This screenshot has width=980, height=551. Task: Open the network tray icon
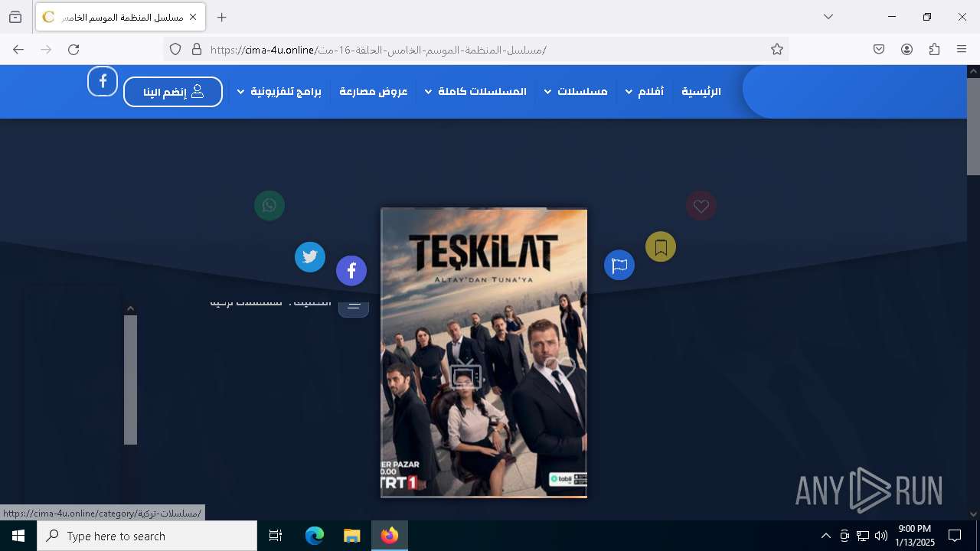click(x=863, y=536)
